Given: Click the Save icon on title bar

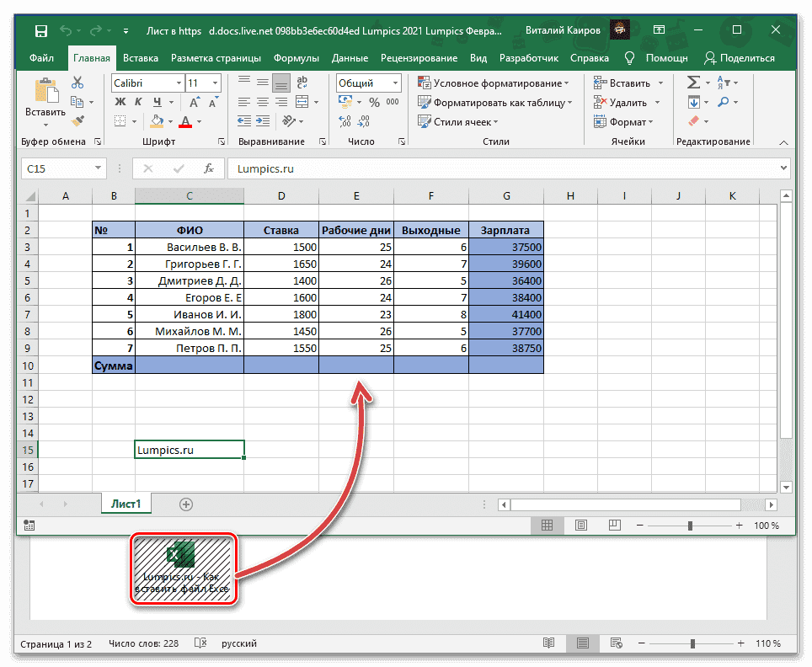Looking at the screenshot, I should click(41, 29).
